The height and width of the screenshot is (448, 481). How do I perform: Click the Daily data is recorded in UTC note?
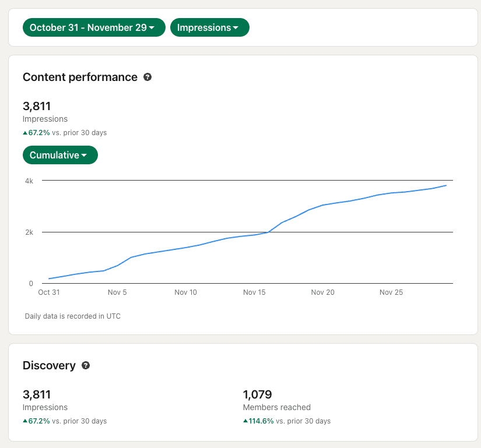point(71,316)
